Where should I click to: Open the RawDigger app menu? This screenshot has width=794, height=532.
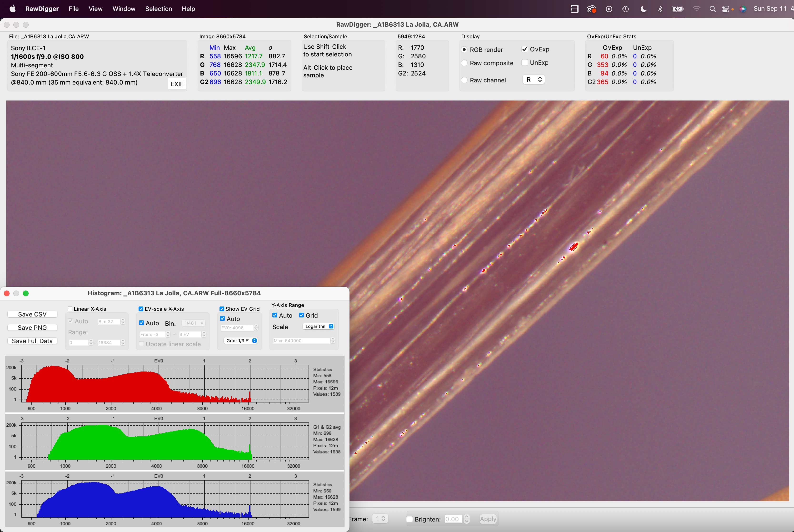click(42, 9)
